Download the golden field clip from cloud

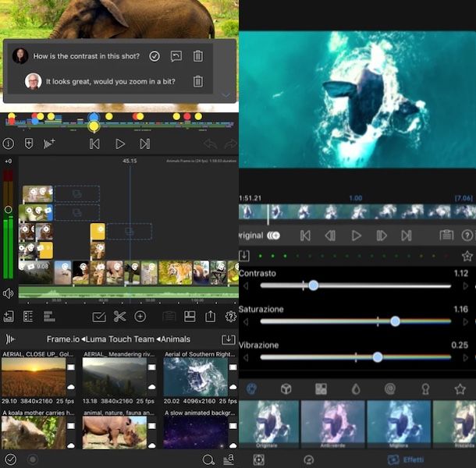[71, 387]
